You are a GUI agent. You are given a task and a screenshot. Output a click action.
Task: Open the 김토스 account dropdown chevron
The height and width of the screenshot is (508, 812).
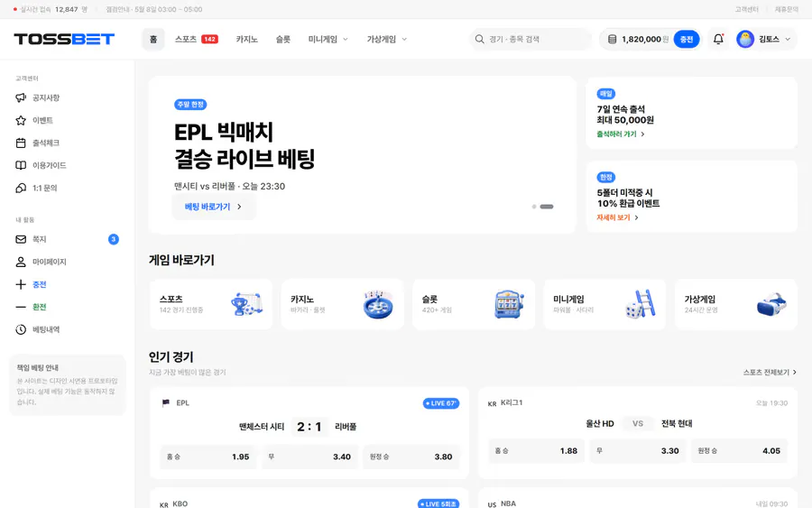point(788,40)
